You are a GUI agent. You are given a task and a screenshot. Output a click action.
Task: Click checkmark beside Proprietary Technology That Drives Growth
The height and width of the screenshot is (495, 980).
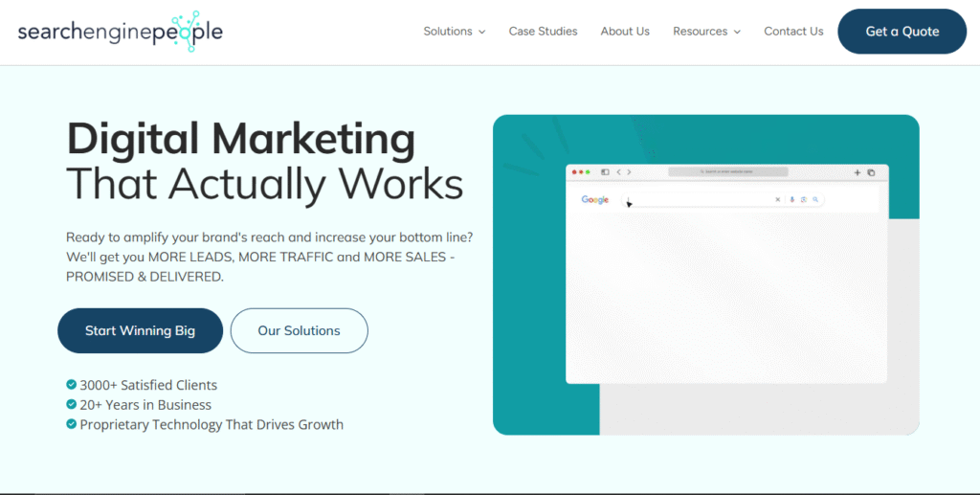click(72, 424)
